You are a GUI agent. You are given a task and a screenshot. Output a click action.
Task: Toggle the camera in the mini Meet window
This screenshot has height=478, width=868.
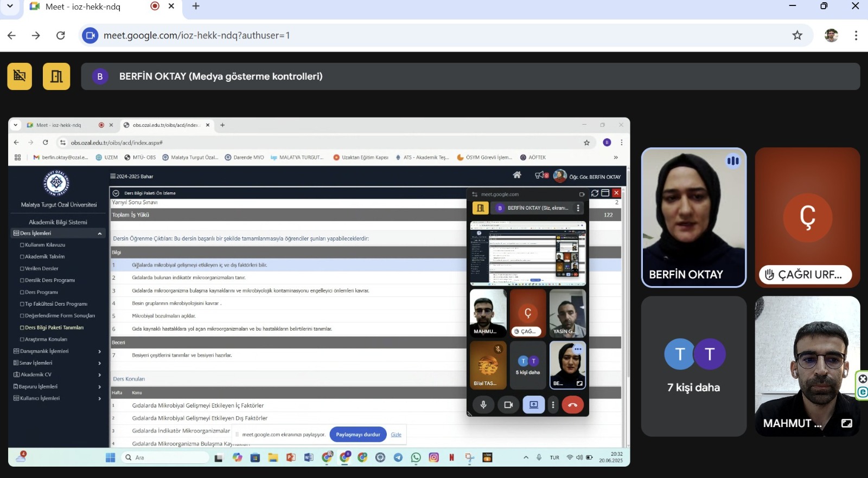pos(508,405)
